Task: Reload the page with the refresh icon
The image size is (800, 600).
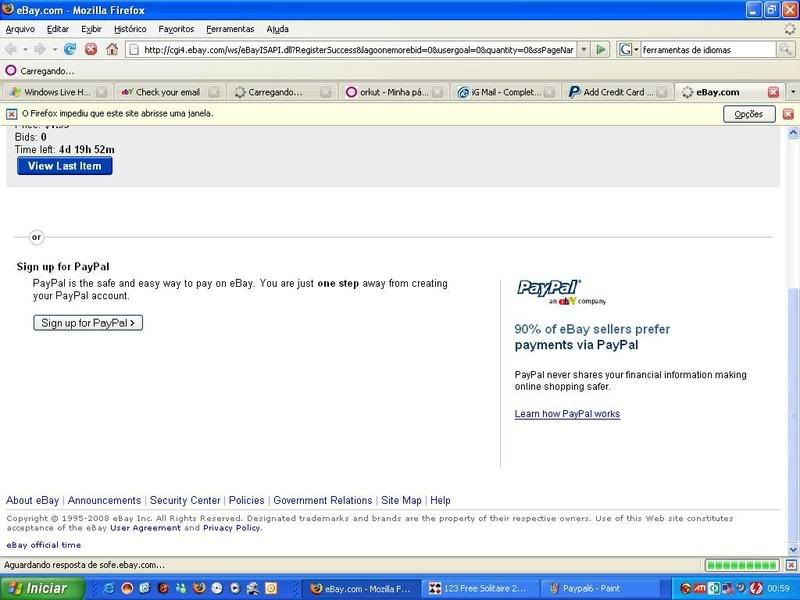Action: [70, 49]
